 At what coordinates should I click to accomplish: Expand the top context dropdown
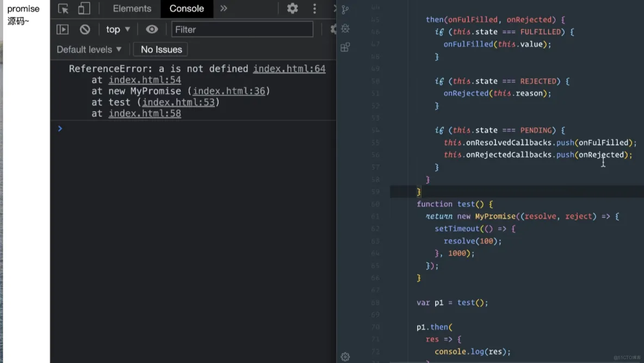(118, 29)
